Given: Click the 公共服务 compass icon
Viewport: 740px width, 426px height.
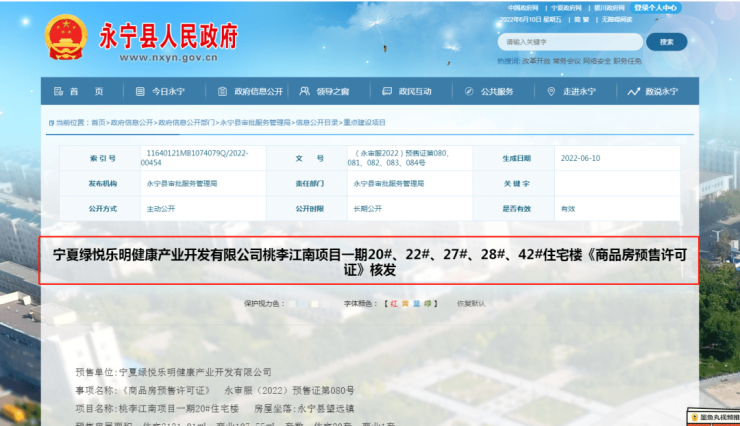Looking at the screenshot, I should [x=469, y=92].
